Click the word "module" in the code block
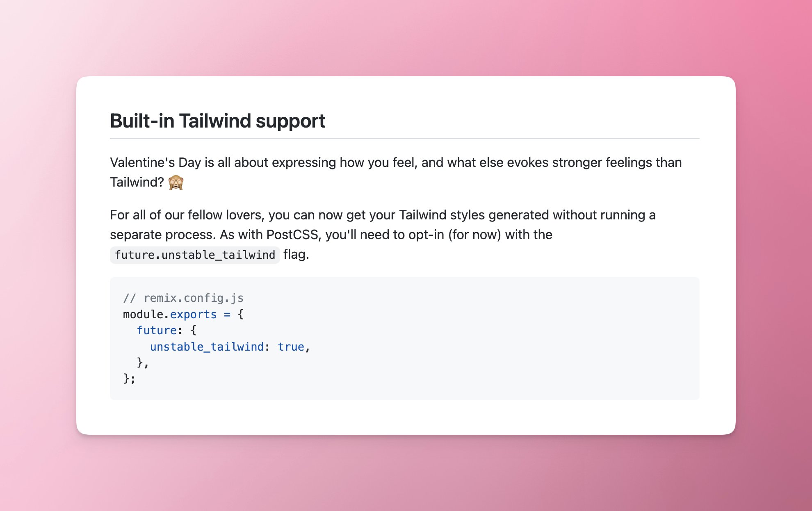The width and height of the screenshot is (812, 511). pyautogui.click(x=143, y=315)
